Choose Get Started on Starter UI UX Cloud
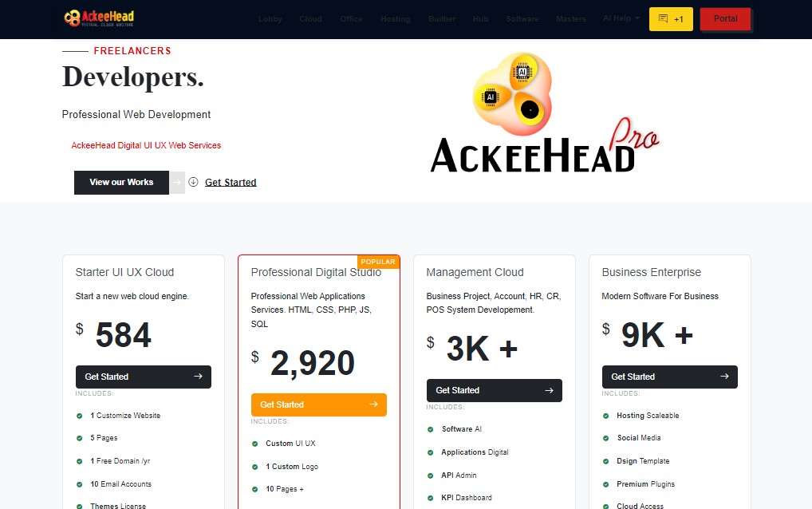The image size is (812, 509). [x=144, y=377]
